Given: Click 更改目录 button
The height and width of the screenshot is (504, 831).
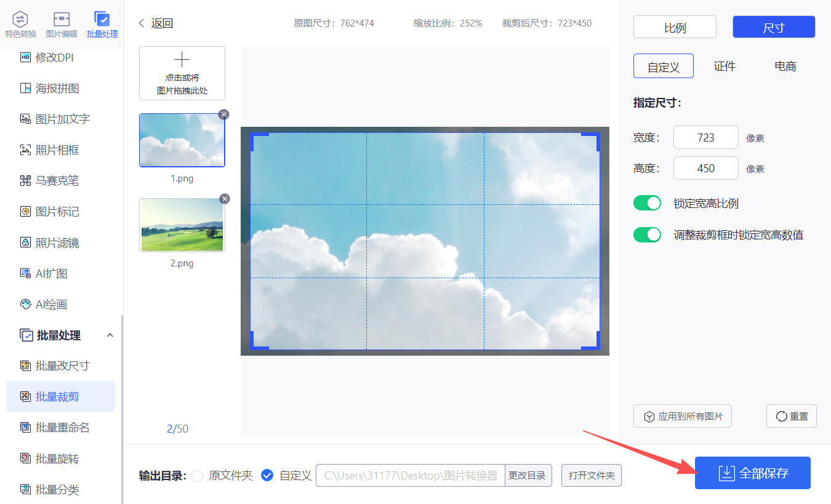Looking at the screenshot, I should [529, 475].
